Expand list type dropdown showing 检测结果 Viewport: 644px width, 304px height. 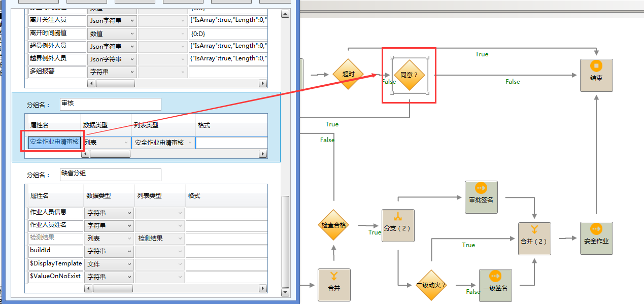(180, 239)
